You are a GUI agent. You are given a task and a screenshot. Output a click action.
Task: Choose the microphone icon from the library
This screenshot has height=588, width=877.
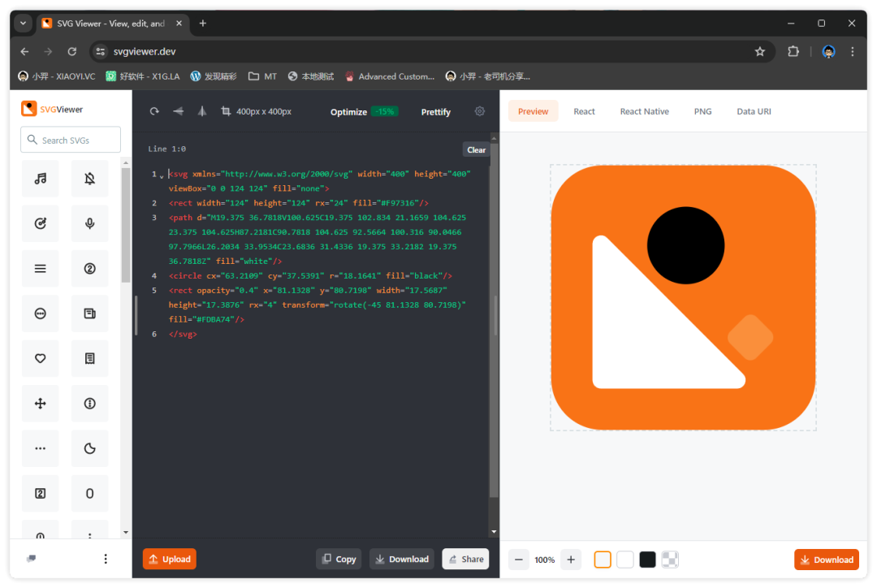click(x=89, y=223)
